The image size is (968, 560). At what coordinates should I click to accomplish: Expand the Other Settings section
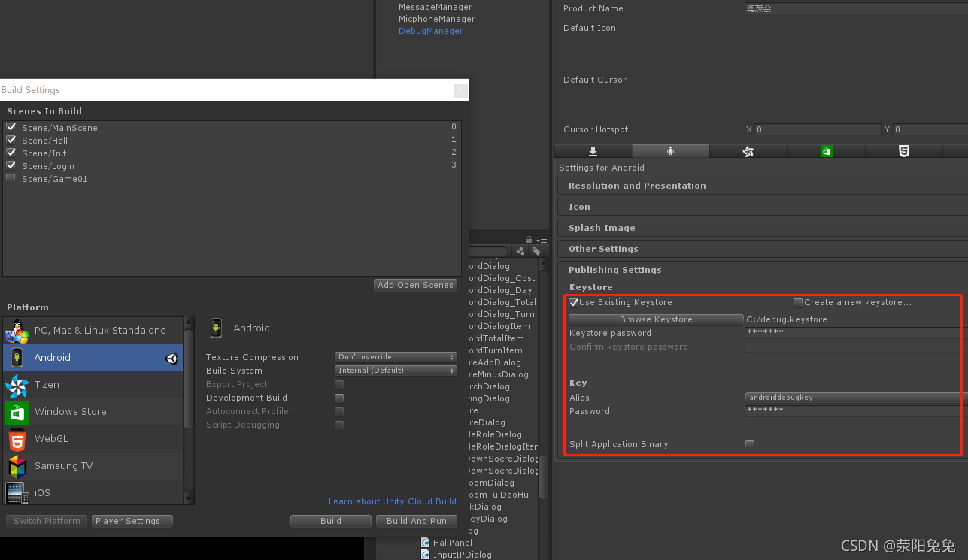(763, 249)
